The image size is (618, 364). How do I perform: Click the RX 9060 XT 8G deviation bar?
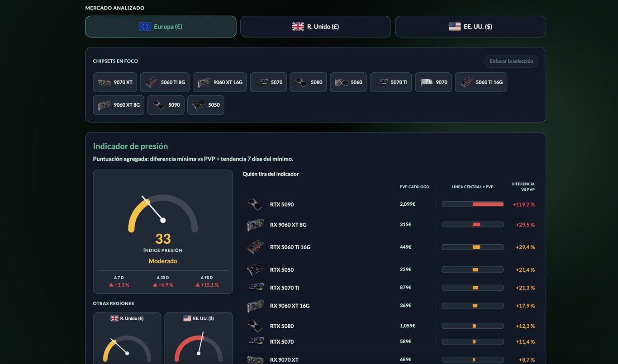click(473, 225)
